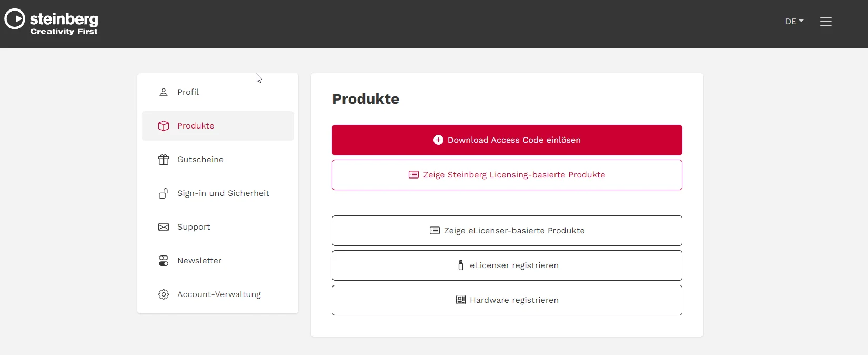Open the Newsletter settings page
This screenshot has height=355, width=868.
[218, 261]
